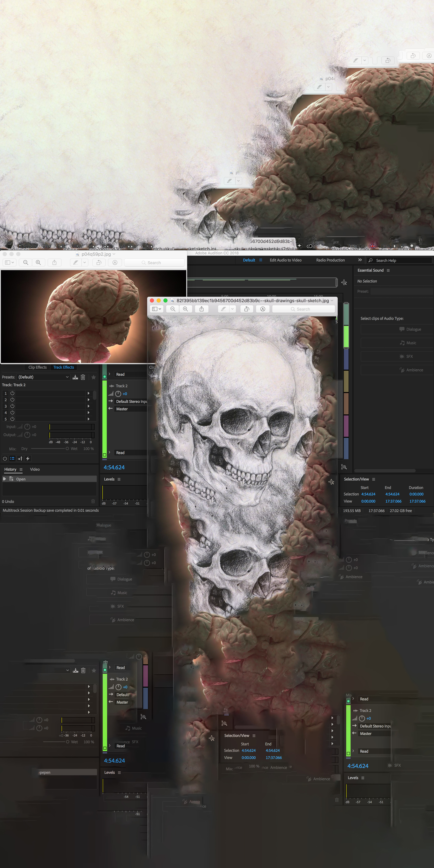The width and height of the screenshot is (434, 868).
Task: Toggle power button for effect slot 3
Action: tap(12, 406)
